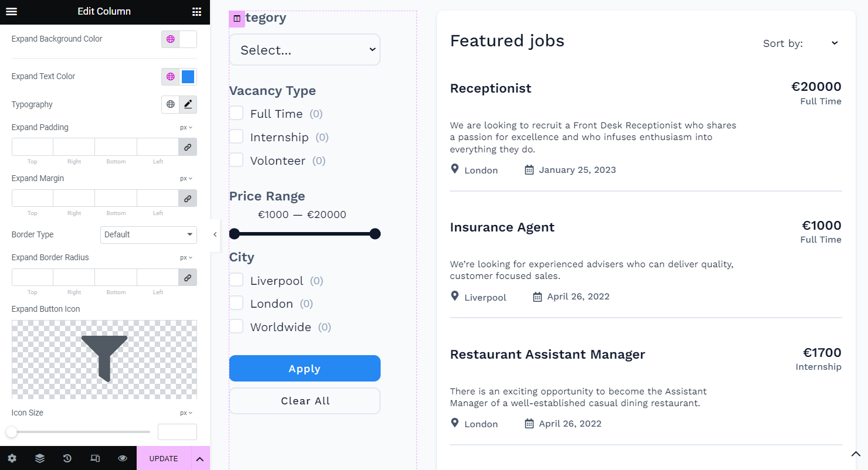
Task: Open the Expand Text Color blue swatch
Action: tap(188, 76)
